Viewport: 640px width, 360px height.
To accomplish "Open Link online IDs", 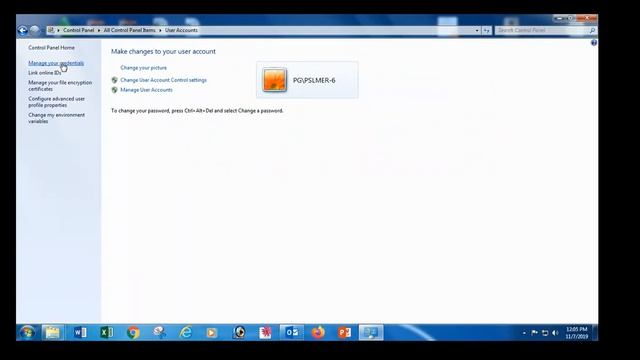I will [44, 73].
